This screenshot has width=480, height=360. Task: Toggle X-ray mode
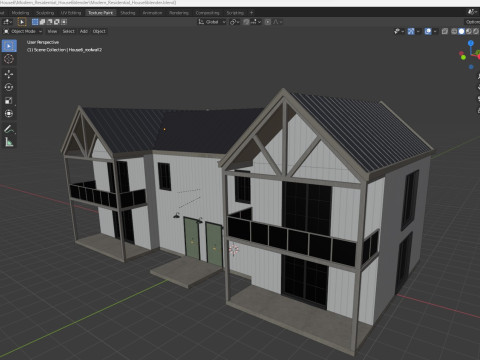tap(445, 31)
